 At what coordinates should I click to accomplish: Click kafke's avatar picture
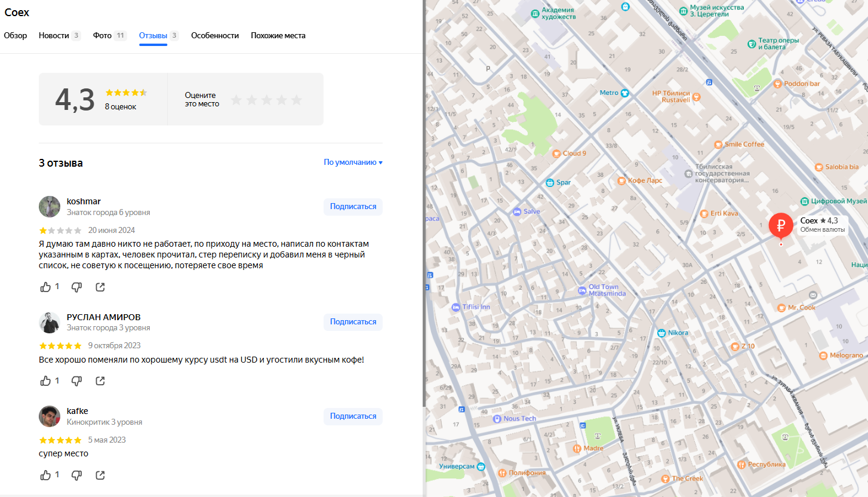click(x=50, y=416)
